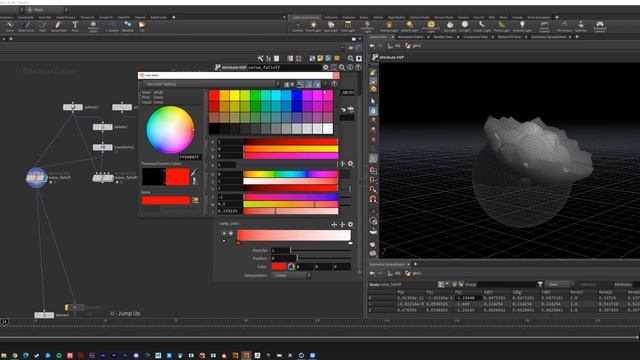The image size is (640, 360).
Task: Select the Platonic Solids shelf tool
Action: point(93,27)
